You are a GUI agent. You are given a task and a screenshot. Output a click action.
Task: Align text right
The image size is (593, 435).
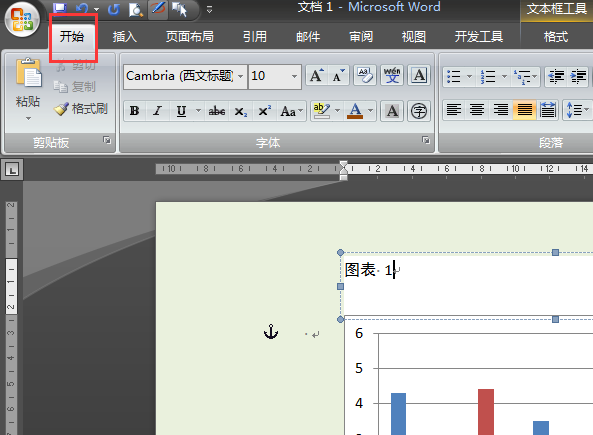(501, 110)
